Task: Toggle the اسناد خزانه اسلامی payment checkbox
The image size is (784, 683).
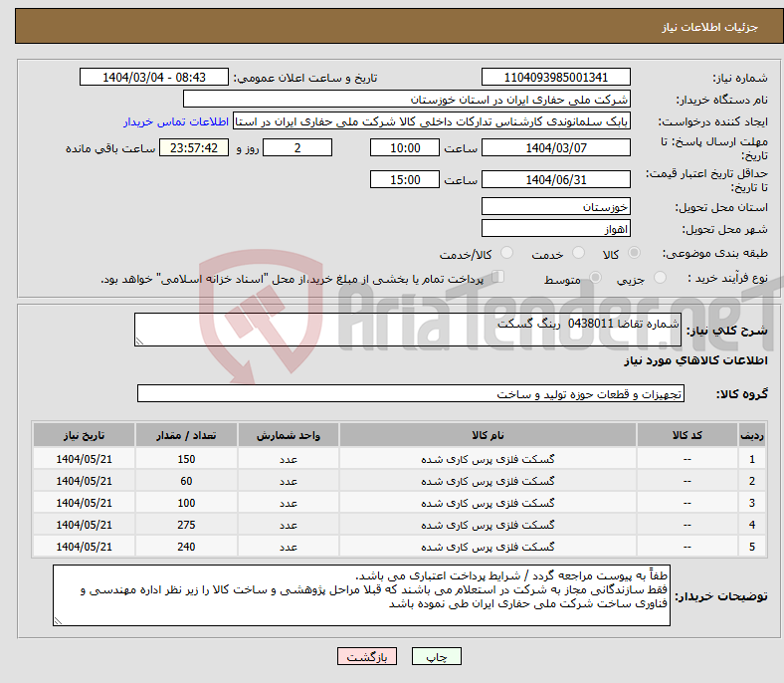Action: (x=498, y=278)
